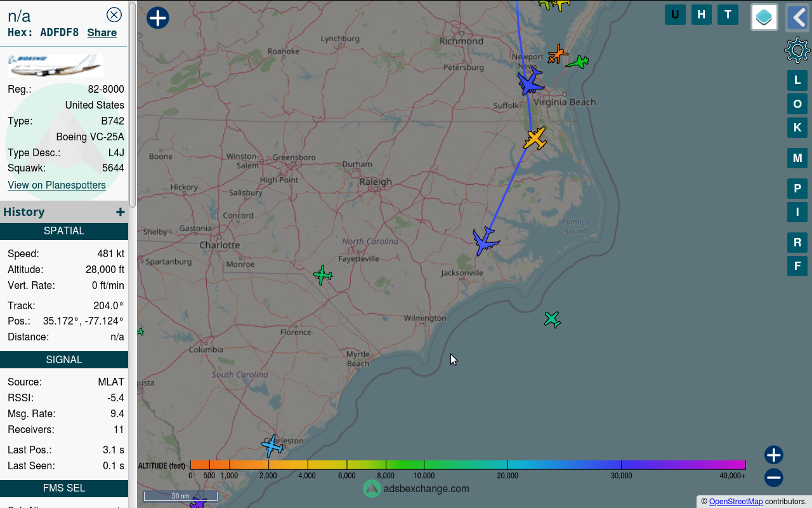This screenshot has height=508, width=812.
Task: Toggle the T map button
Action: (x=728, y=15)
